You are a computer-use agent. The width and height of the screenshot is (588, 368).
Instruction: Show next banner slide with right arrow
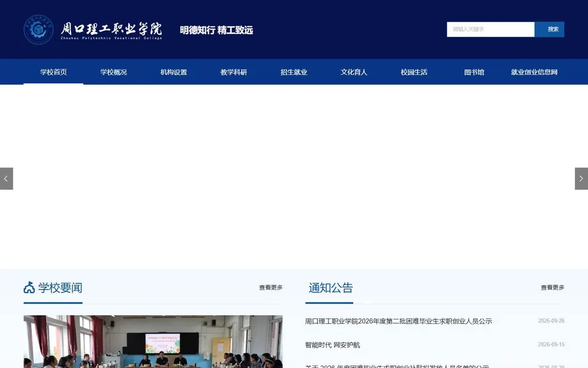point(581,178)
